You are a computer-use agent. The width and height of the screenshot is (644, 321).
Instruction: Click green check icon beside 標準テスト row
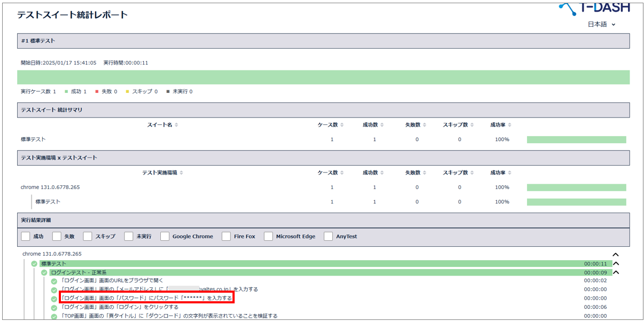pyautogui.click(x=34, y=264)
